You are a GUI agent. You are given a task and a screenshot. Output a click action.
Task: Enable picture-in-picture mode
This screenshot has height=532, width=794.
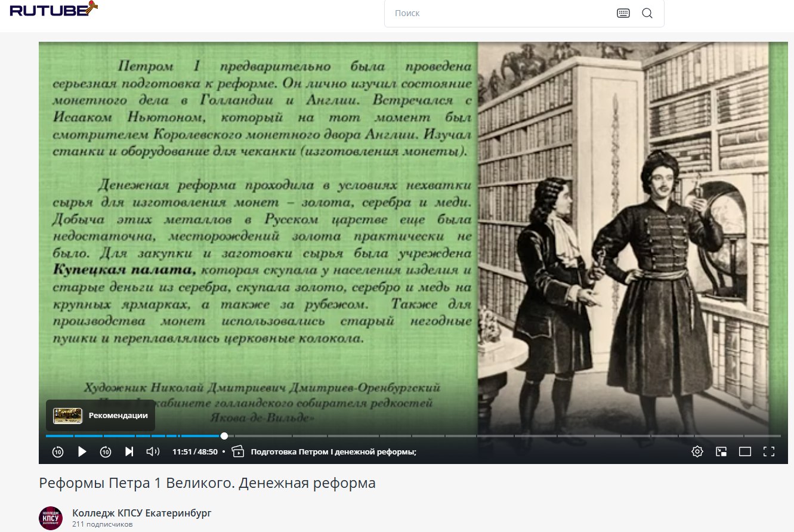(721, 451)
